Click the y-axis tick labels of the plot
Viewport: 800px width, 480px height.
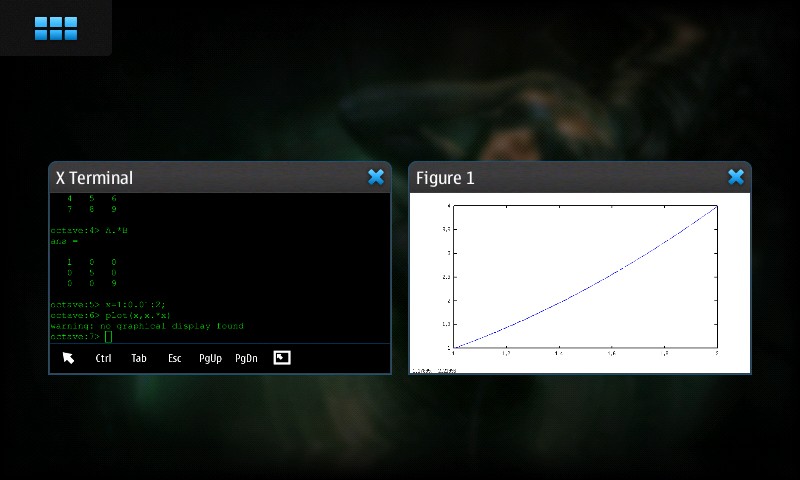tap(449, 276)
